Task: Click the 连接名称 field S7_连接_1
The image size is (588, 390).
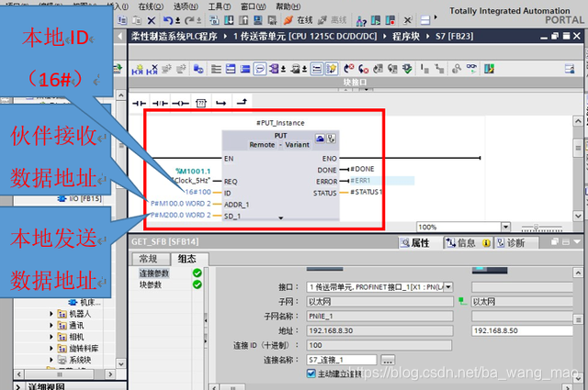Action: point(341,360)
